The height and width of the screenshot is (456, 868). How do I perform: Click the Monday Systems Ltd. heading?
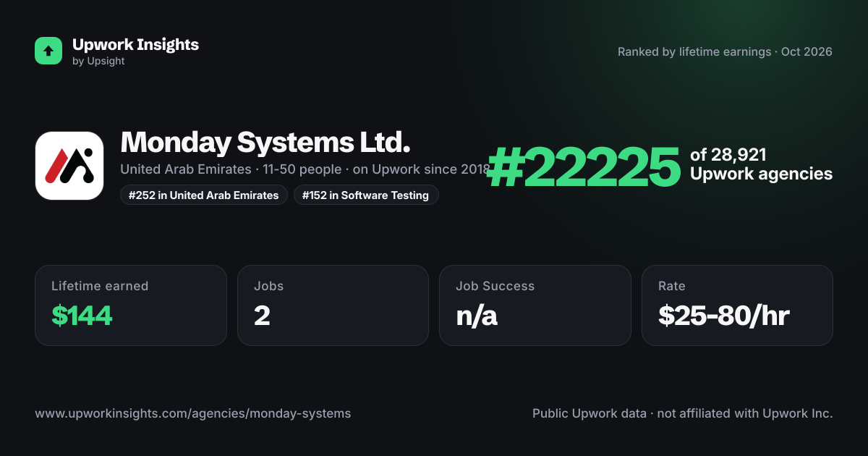click(265, 142)
